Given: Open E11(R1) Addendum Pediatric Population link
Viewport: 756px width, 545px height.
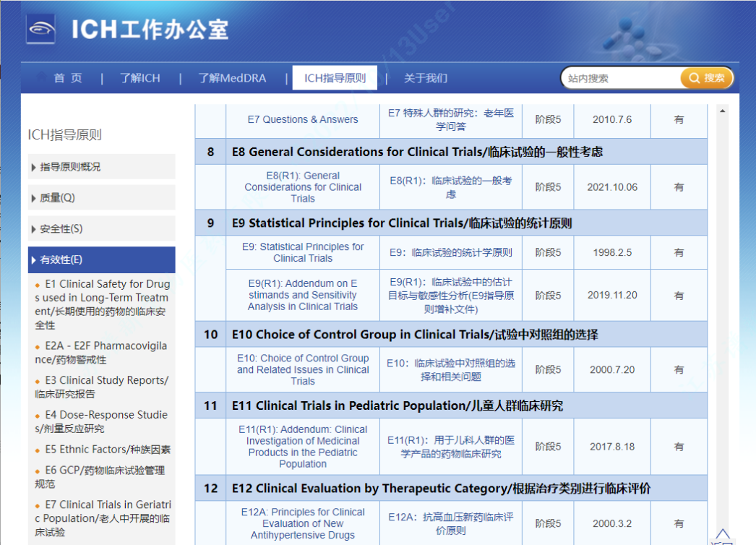Looking at the screenshot, I should pos(303,447).
